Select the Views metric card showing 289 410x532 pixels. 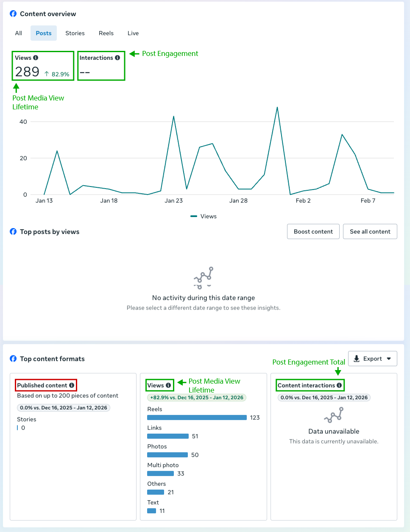click(x=43, y=66)
